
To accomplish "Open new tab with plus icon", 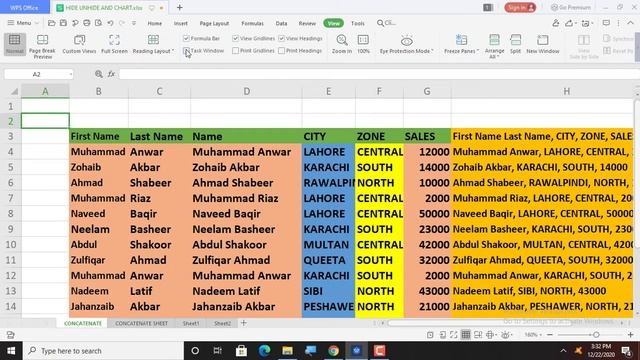I will (x=180, y=7).
